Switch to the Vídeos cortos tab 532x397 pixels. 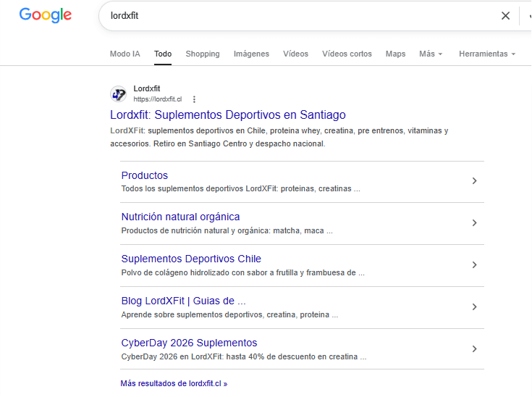[x=347, y=54]
